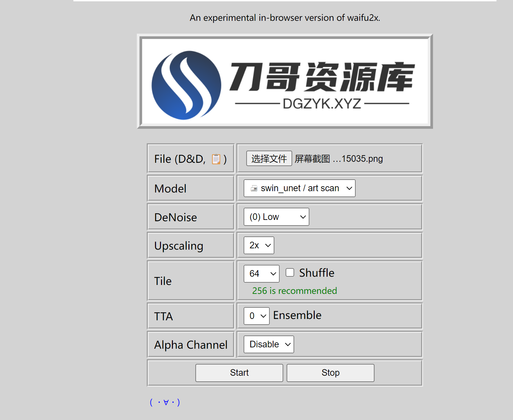Screen dimensions: 513x420
Task: Open the Alpha Channel Disable dropdown
Action: 269,344
